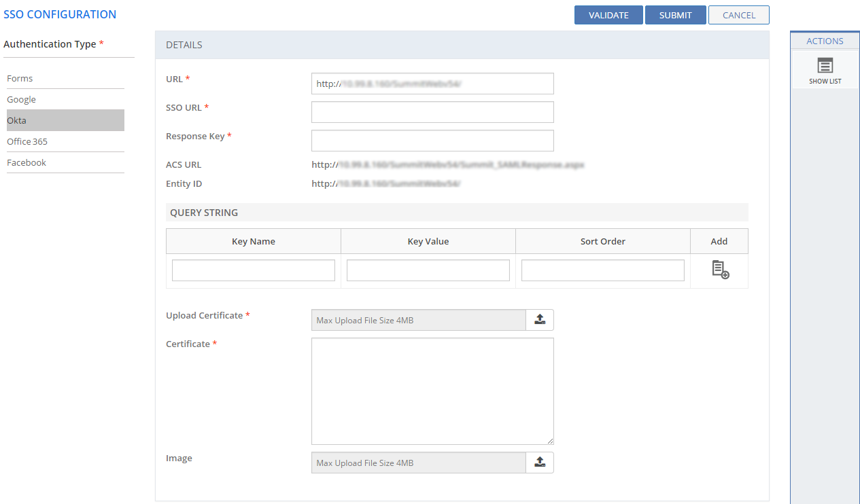
Task: Click the Upload Certificate file path box
Action: (x=418, y=320)
